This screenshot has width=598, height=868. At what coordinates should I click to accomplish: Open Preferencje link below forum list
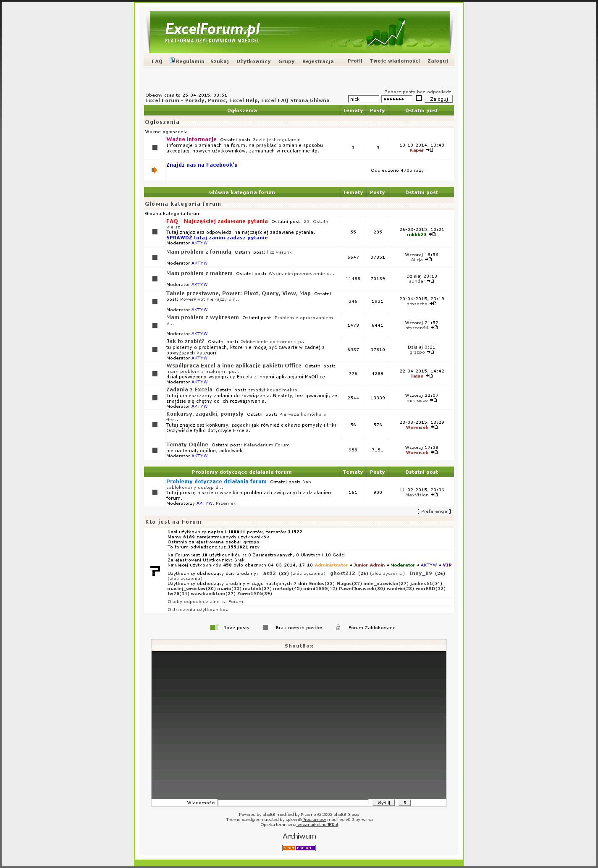434,511
